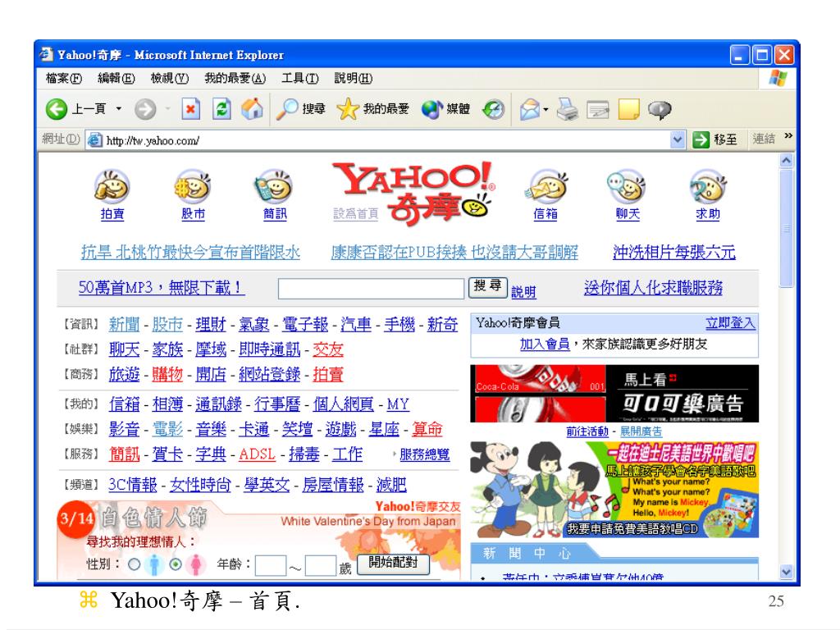Select the male gender radio button
The image size is (840, 630).
click(x=135, y=564)
